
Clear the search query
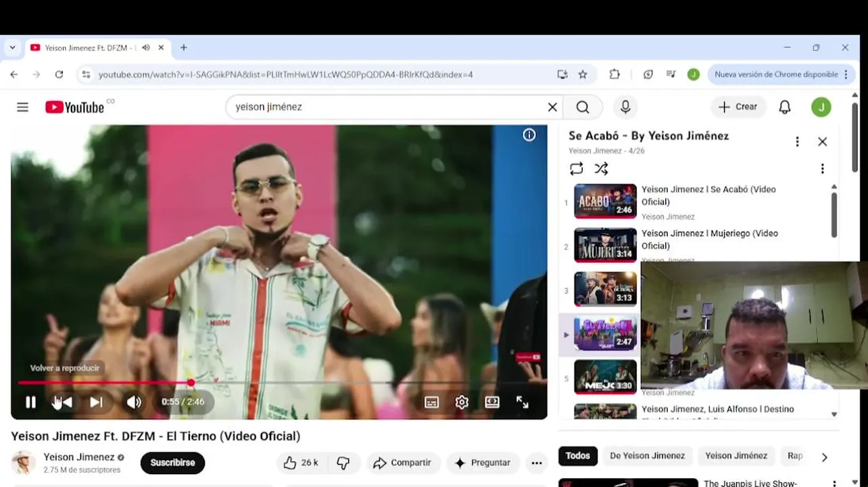552,107
